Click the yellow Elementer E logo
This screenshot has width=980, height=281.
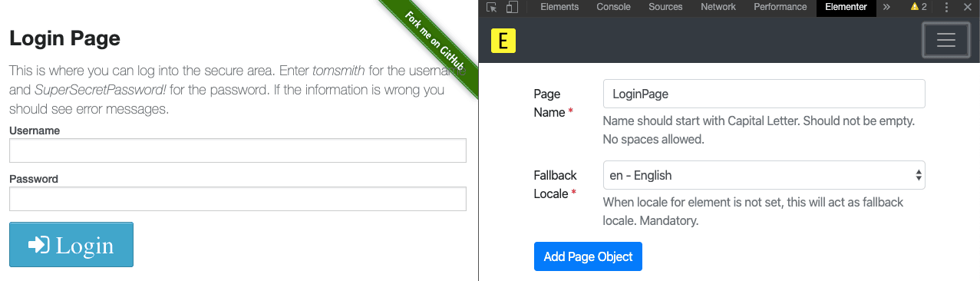503,41
